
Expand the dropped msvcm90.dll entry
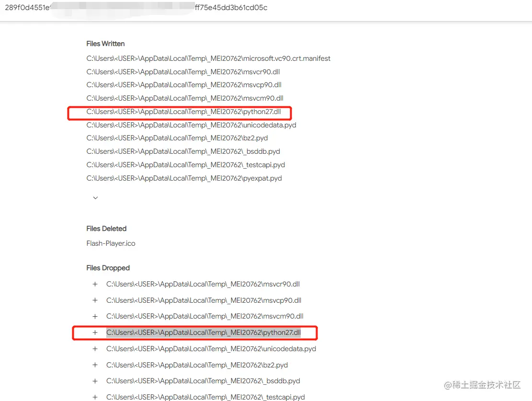[95, 317]
